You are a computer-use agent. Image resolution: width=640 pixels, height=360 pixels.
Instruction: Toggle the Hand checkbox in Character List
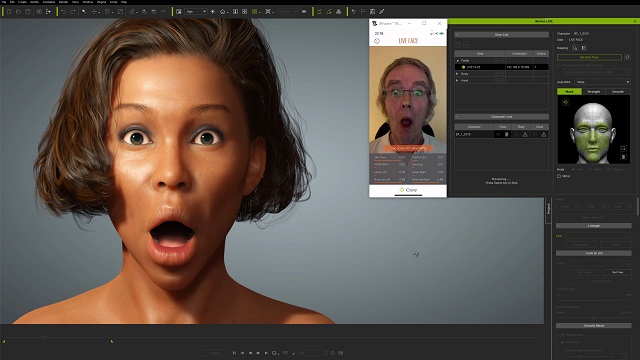tap(535, 134)
